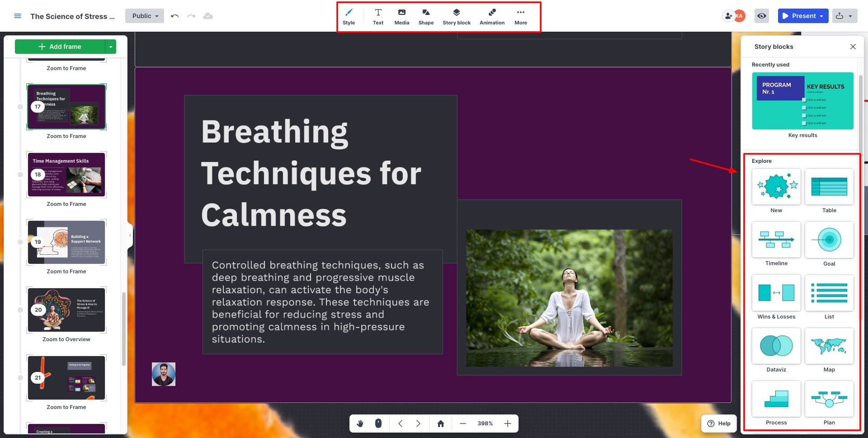The height and width of the screenshot is (438, 868).
Task: Select frame 17 Breathing Techniques thumbnail
Action: click(66, 107)
